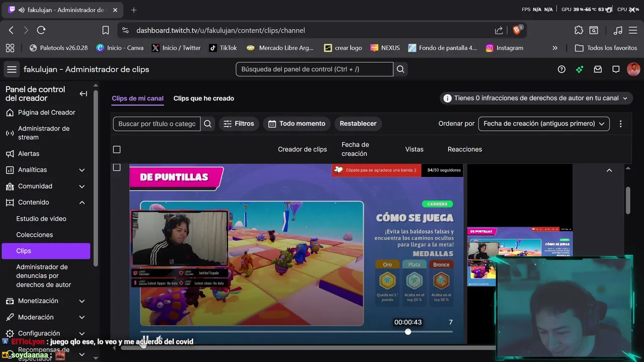Screen dimensions: 644x362
Task: Open the help question mark icon
Action: (561, 69)
